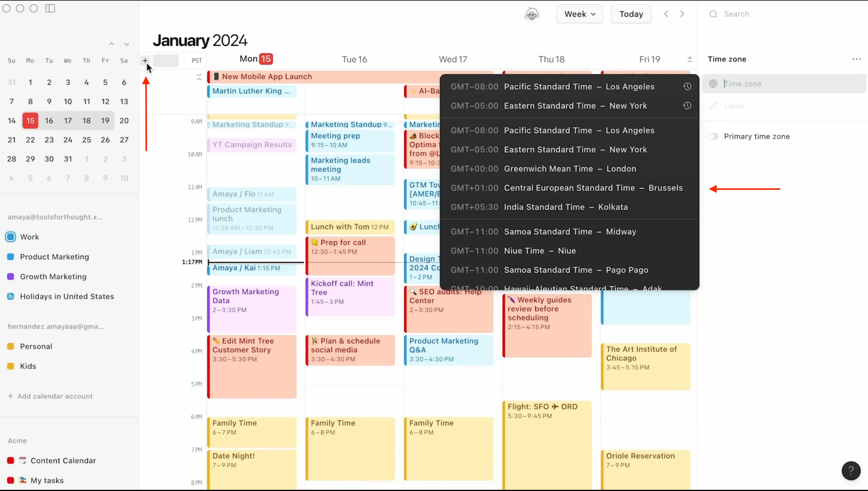Viewport: 868px width, 491px height.
Task: Click the Today button
Action: pos(631,14)
